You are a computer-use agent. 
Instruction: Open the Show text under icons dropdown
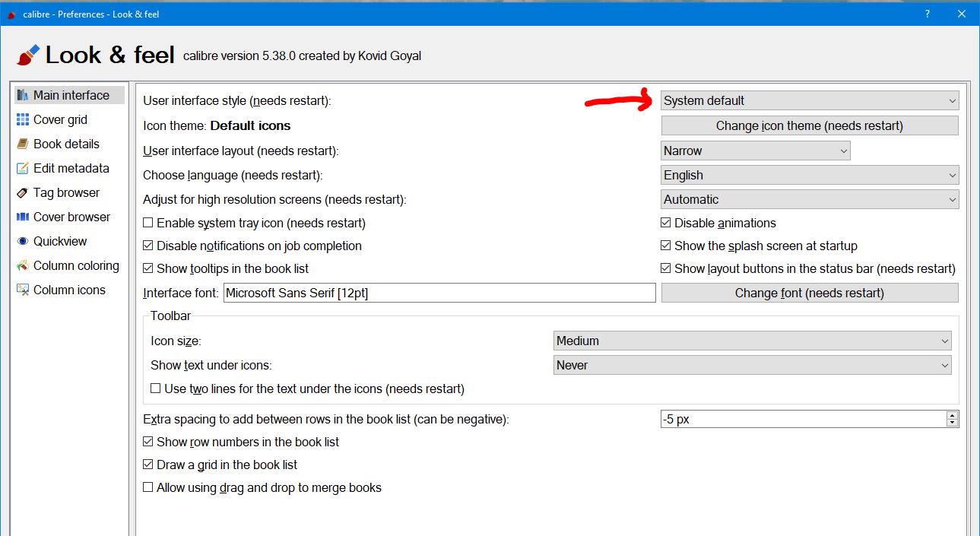point(753,365)
